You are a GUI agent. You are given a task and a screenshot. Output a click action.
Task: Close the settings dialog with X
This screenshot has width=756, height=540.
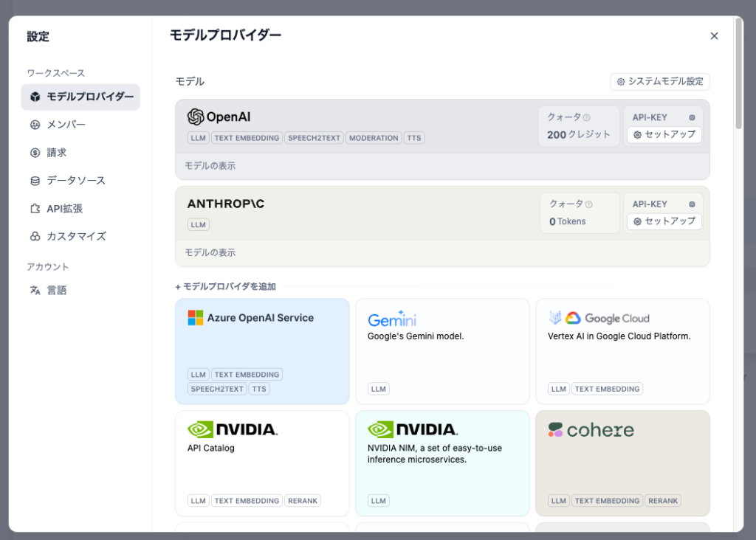(714, 36)
